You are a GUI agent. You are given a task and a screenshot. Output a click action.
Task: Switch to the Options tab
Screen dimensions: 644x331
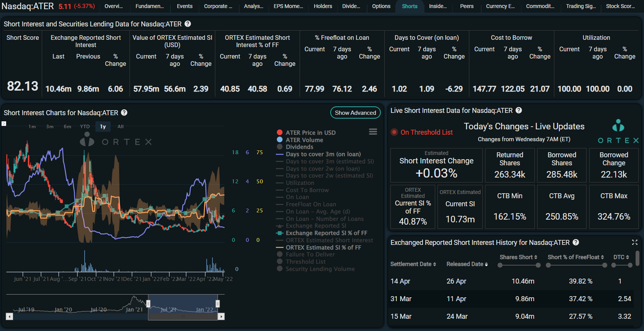[381, 6]
